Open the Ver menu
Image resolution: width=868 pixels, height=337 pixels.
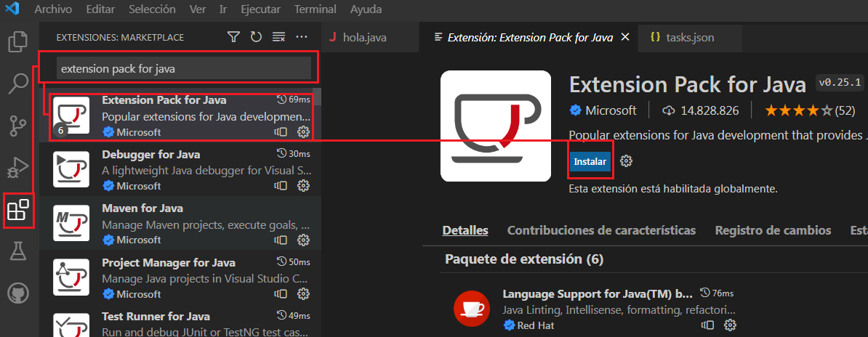198,9
